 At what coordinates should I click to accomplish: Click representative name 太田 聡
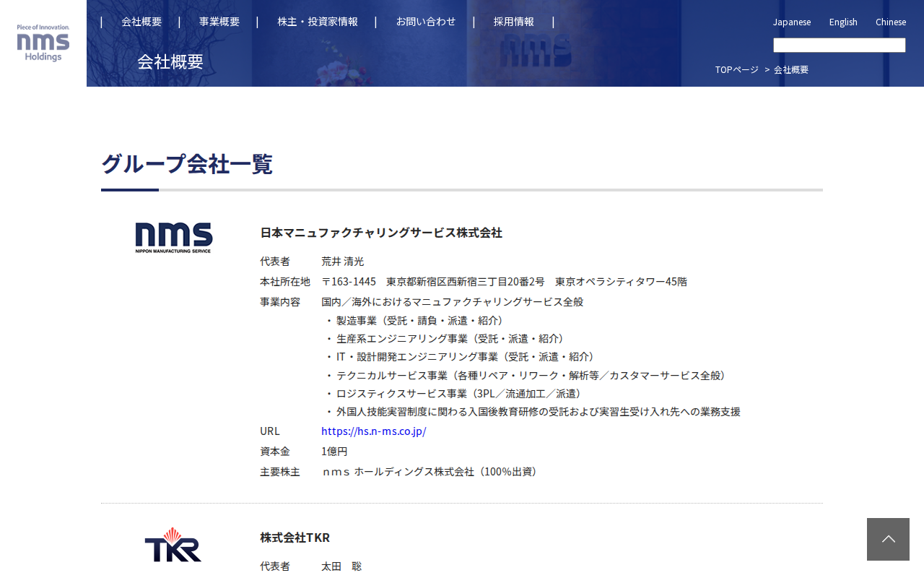coord(341,566)
